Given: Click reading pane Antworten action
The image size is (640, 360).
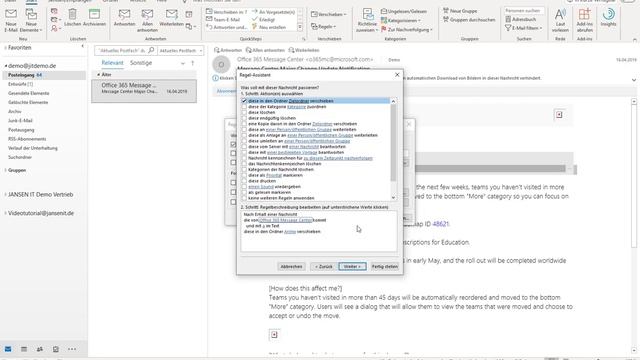Looking at the screenshot, I should pyautogui.click(x=228, y=50).
